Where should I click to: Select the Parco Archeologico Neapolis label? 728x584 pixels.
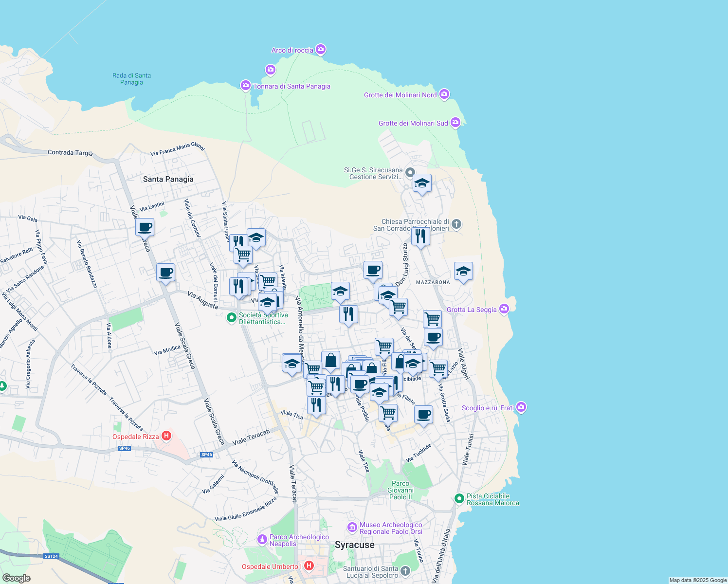[299, 540]
